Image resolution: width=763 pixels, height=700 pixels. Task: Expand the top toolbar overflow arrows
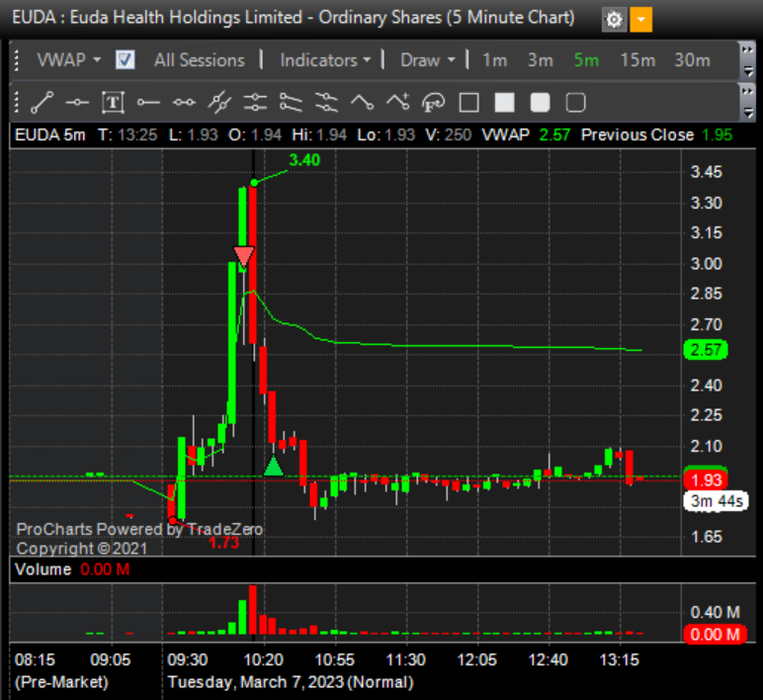pyautogui.click(x=747, y=60)
